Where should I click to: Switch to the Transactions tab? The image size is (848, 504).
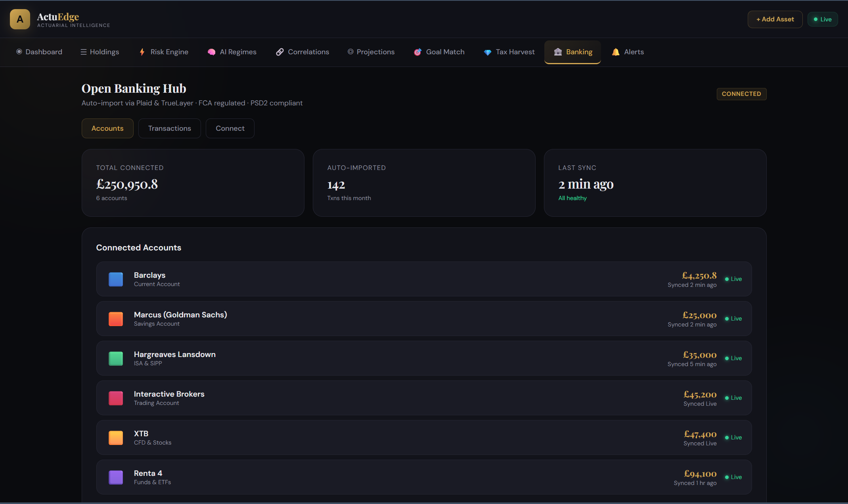point(169,128)
